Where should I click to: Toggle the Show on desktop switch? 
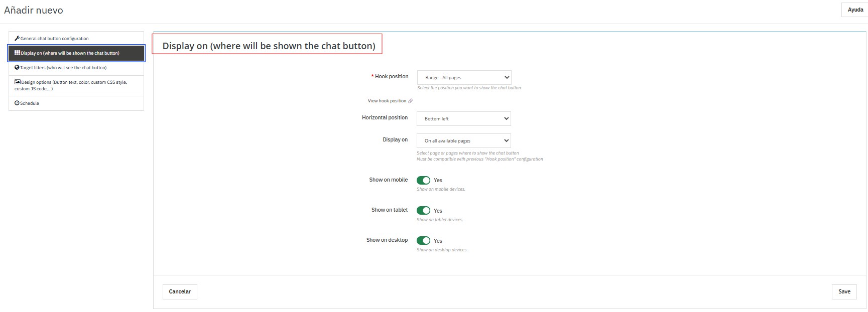point(423,241)
